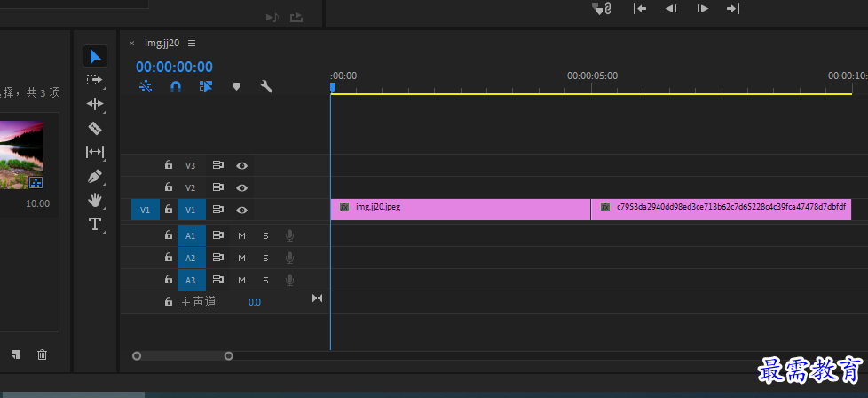Screen dimensions: 868x398
Task: Mute audio track A2
Action: pos(242,258)
